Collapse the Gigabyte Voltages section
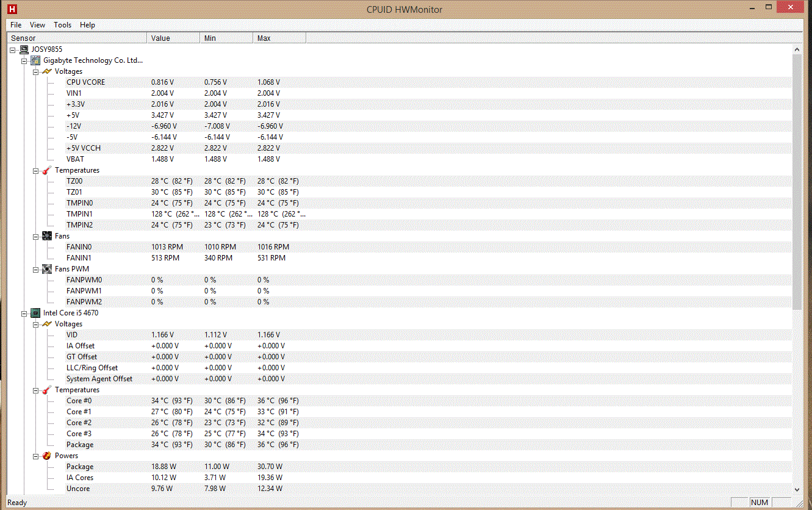Image resolution: width=812 pixels, height=510 pixels. 35,72
